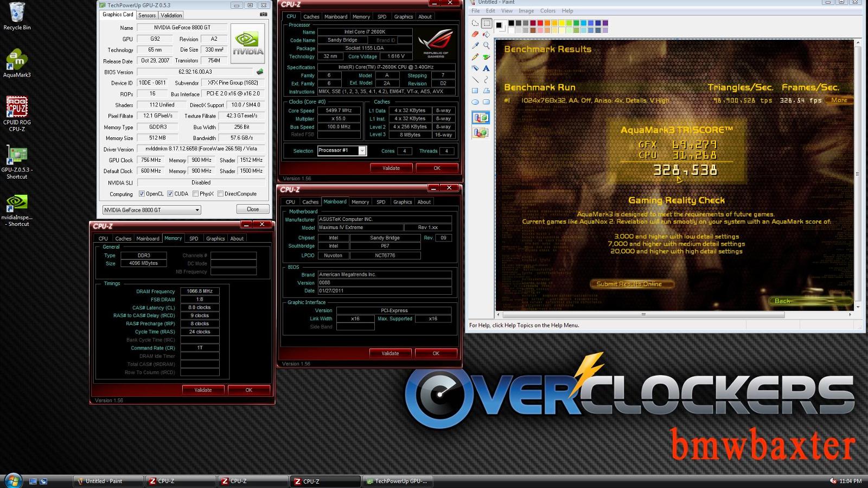Click OK in the top CPU-Z processor window
Screen dimensions: 868x488
tap(437, 168)
